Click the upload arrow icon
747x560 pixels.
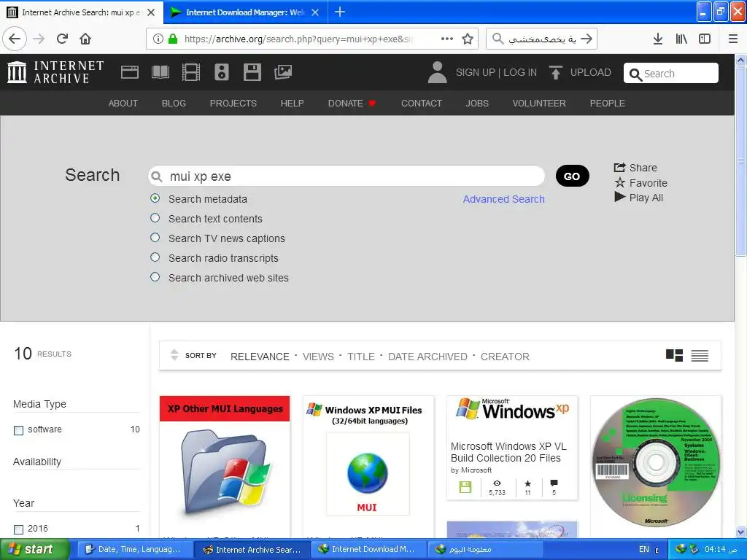tap(555, 72)
